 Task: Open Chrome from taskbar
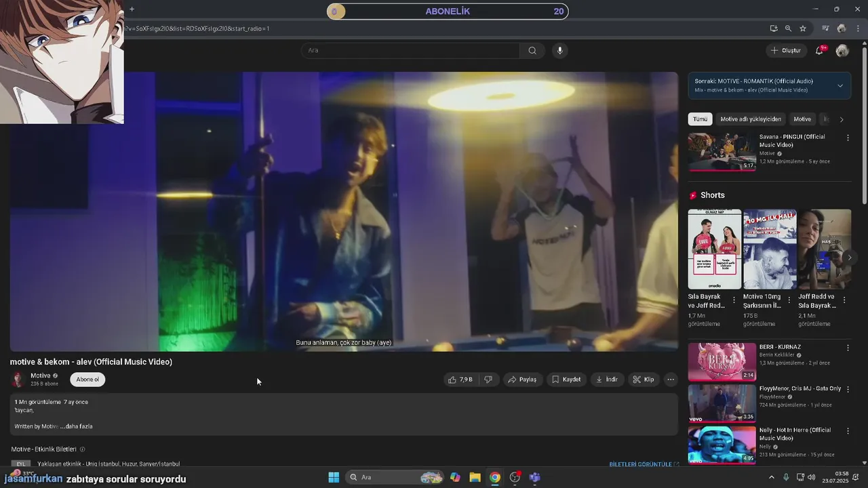(x=495, y=477)
